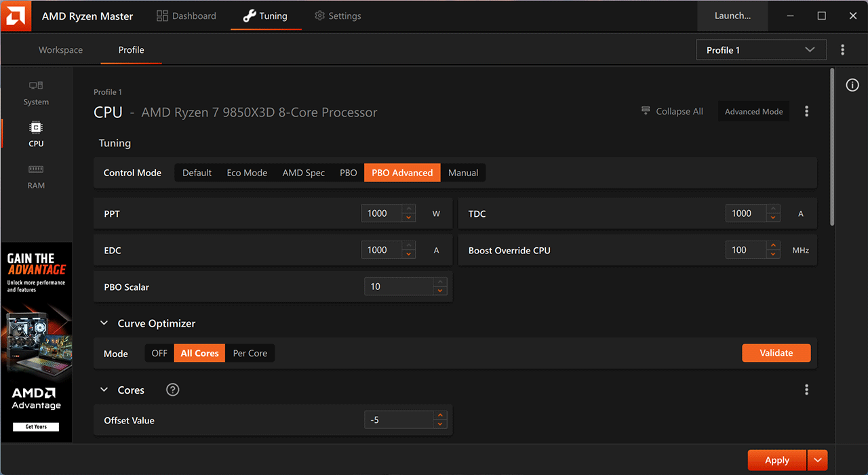The image size is (868, 475).
Task: Click the Collapse All button
Action: (673, 112)
